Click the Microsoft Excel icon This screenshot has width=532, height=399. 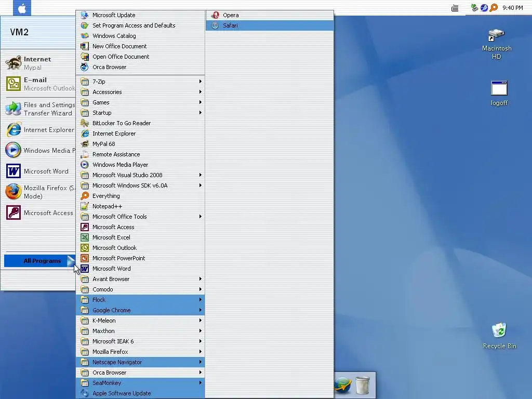(85, 237)
